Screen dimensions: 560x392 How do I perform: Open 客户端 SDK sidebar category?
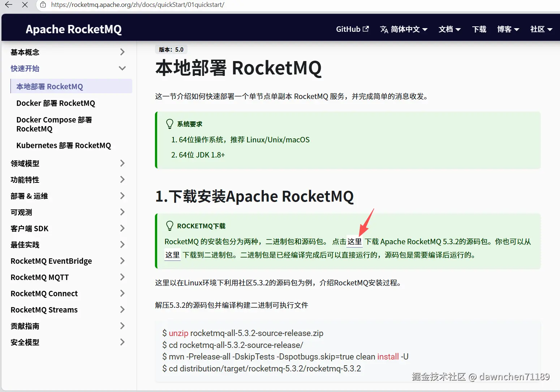(30, 228)
